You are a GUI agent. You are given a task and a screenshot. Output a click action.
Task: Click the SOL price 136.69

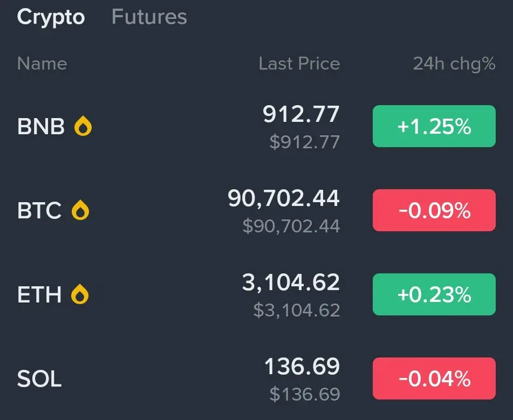coord(302,367)
